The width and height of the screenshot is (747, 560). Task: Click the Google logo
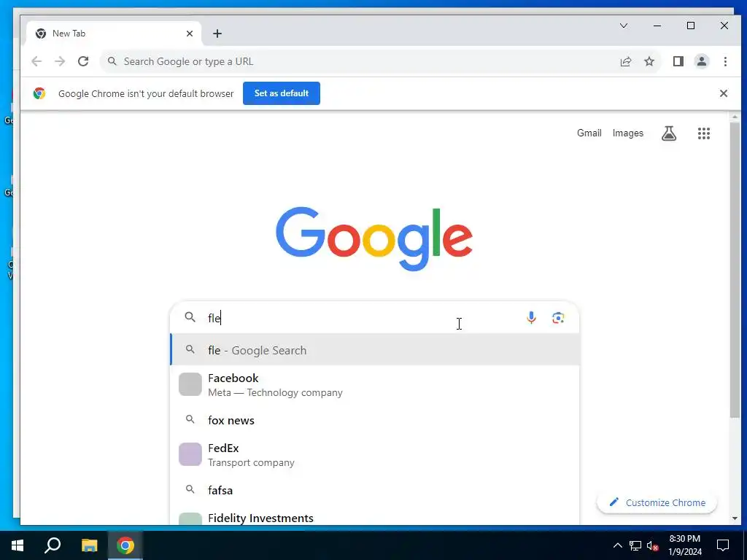tap(374, 239)
